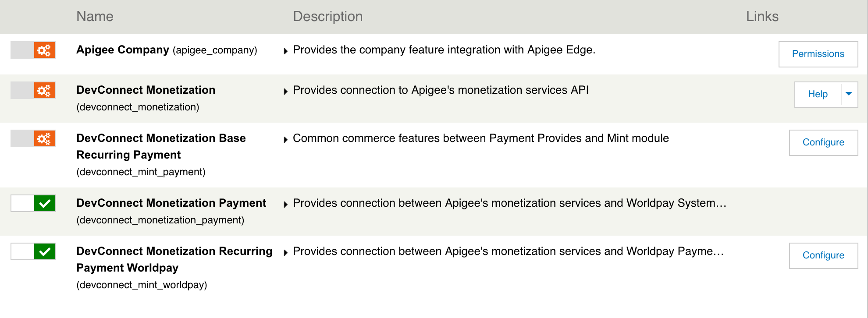Screen dimensions: 868x318
Task: Expand the DevConnect Monetization Payment description
Action: tap(286, 204)
